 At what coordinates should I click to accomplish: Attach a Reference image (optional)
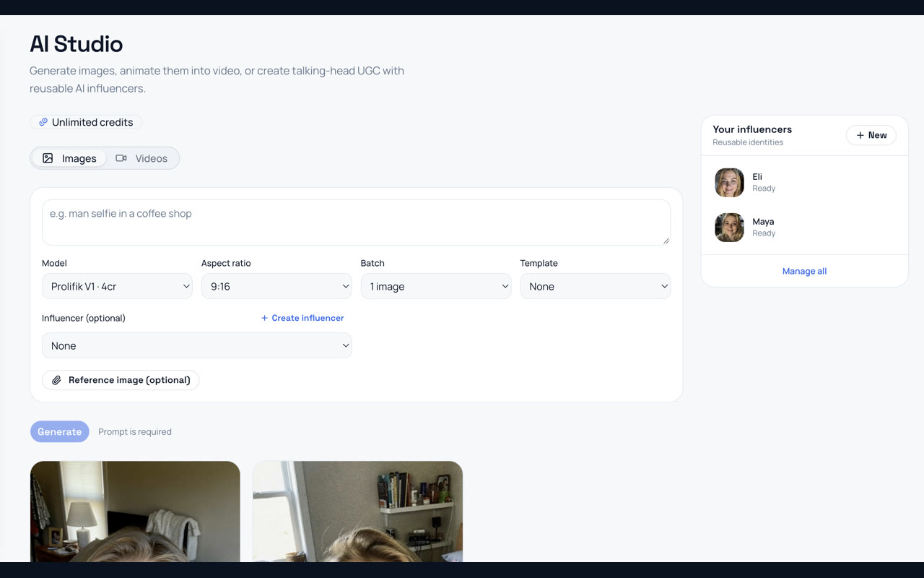point(121,380)
